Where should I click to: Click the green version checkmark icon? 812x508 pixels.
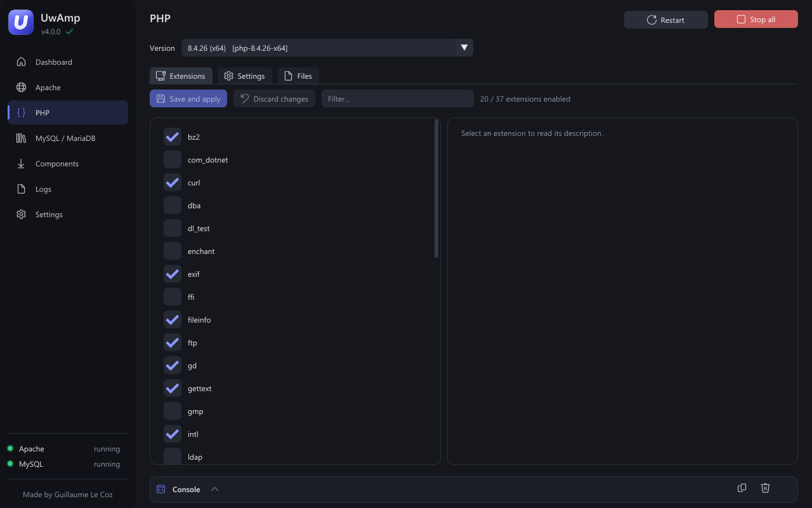point(69,32)
